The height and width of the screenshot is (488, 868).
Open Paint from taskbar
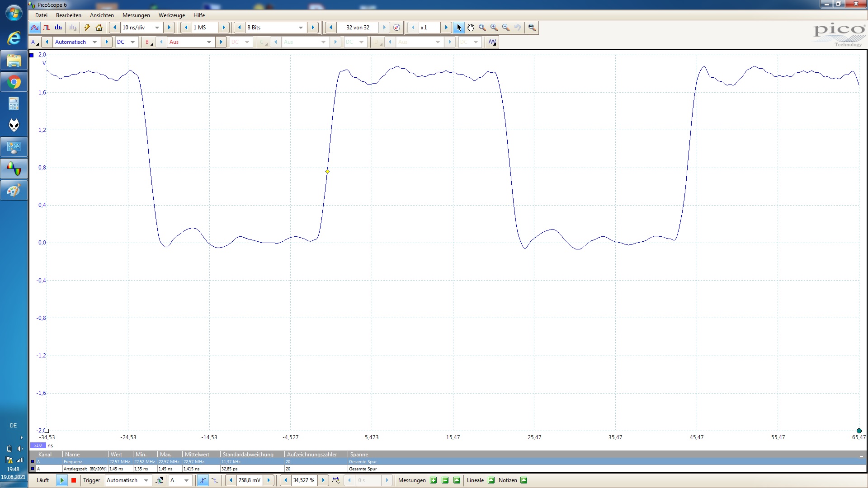pyautogui.click(x=14, y=191)
